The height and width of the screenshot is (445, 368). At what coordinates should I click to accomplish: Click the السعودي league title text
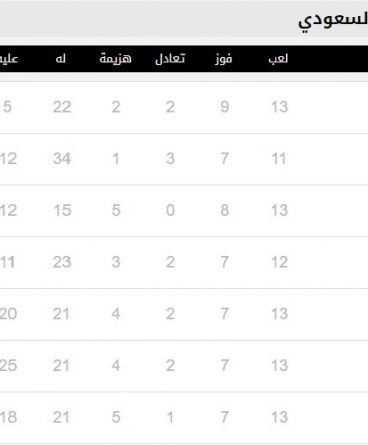point(333,22)
